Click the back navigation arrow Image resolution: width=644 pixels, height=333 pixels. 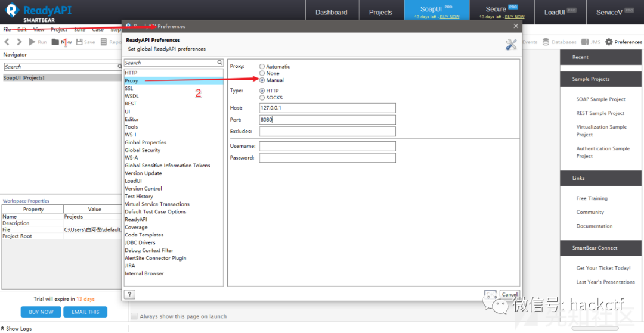[x=7, y=42]
